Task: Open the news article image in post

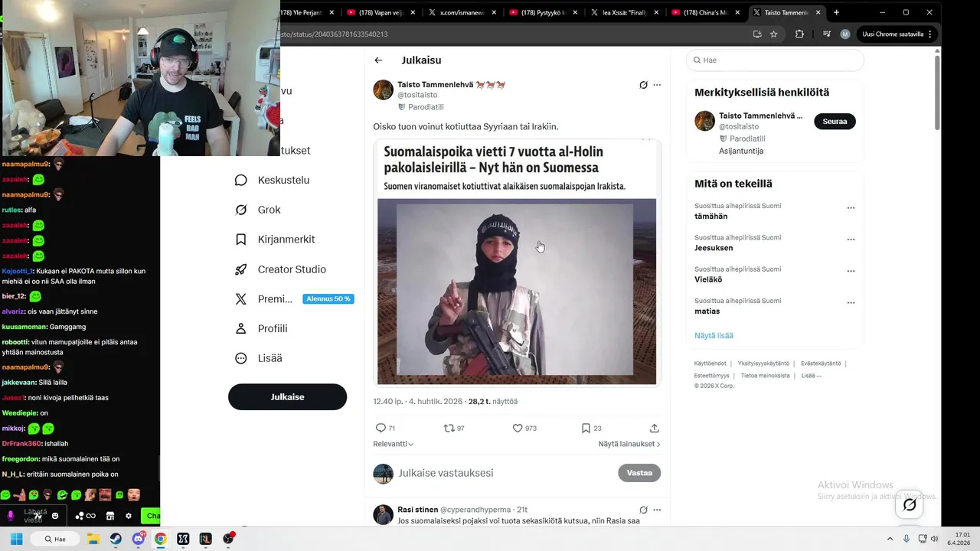Action: pos(517,262)
